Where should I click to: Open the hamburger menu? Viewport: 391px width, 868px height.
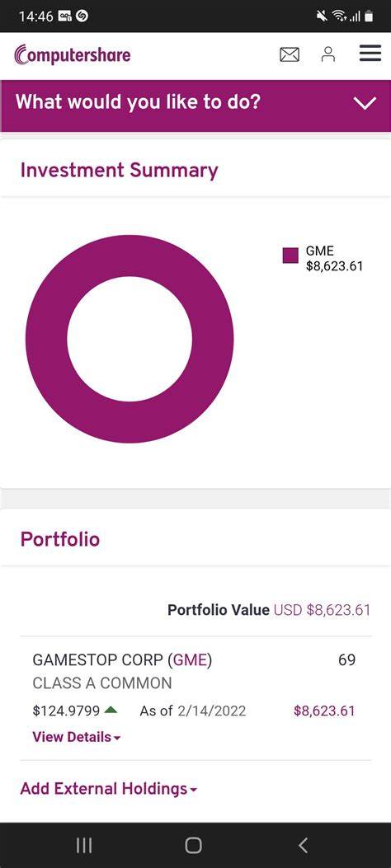point(370,53)
